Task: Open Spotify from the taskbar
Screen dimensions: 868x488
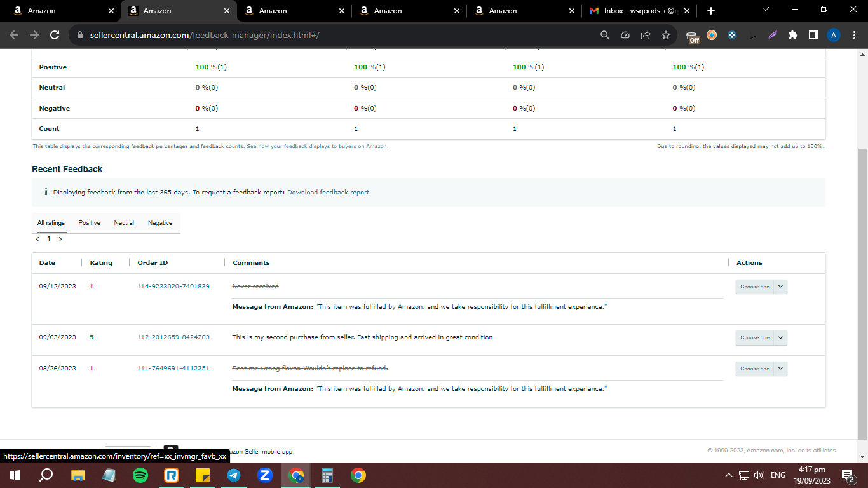Action: pos(140,475)
